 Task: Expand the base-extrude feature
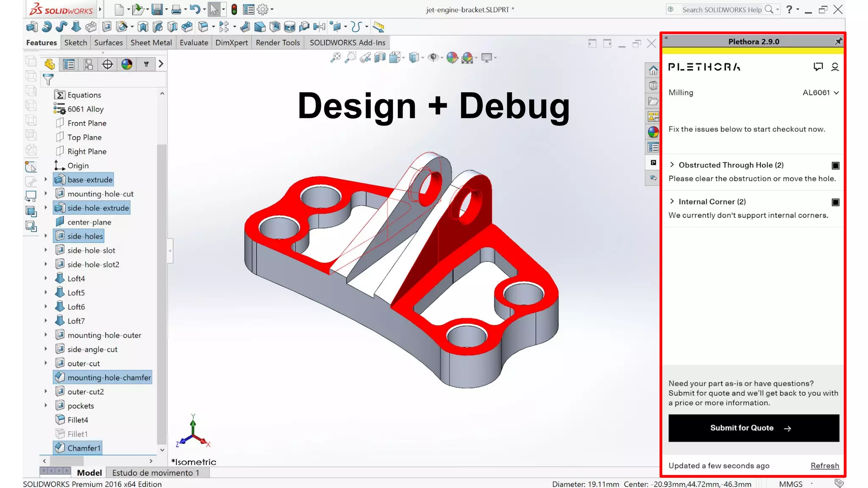[46, 180]
